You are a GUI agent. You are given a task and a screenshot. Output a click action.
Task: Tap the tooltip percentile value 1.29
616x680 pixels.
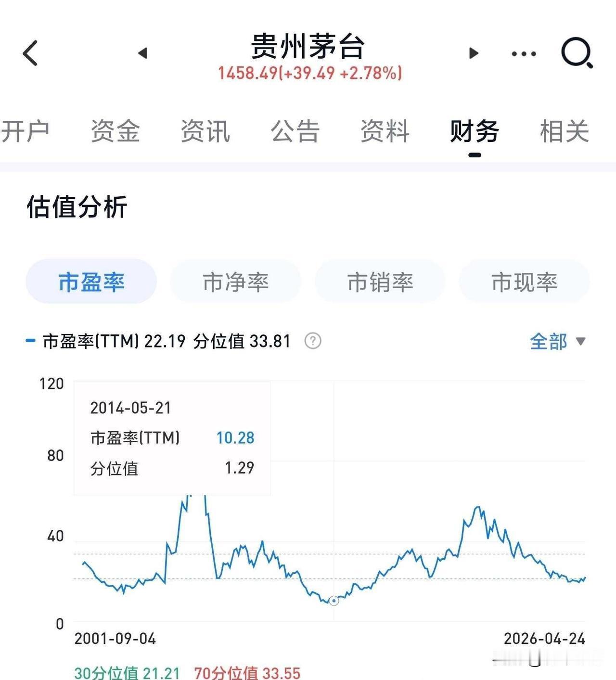(x=240, y=468)
